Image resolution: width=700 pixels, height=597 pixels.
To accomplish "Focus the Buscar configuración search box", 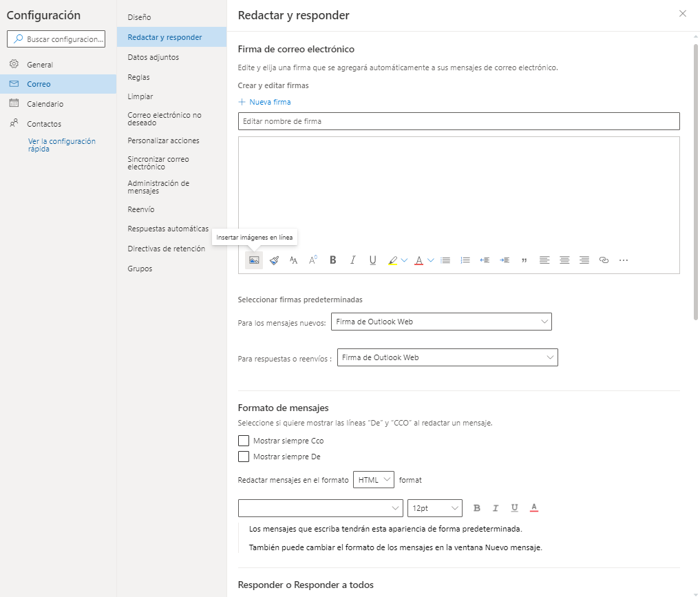I will point(56,39).
